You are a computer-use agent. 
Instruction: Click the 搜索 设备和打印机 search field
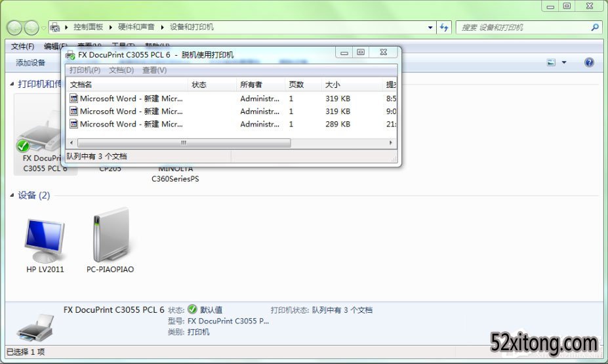[522, 28]
